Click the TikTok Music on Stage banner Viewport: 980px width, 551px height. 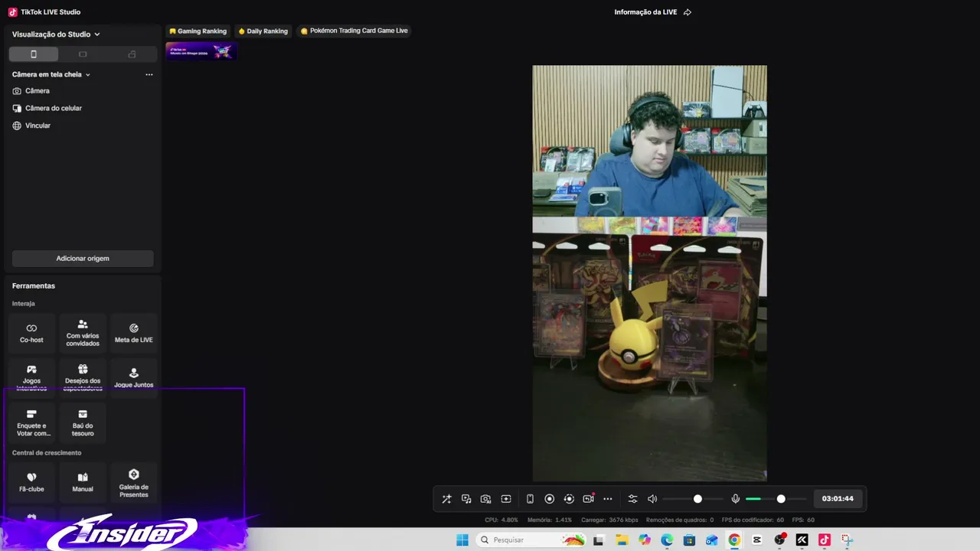tap(201, 51)
